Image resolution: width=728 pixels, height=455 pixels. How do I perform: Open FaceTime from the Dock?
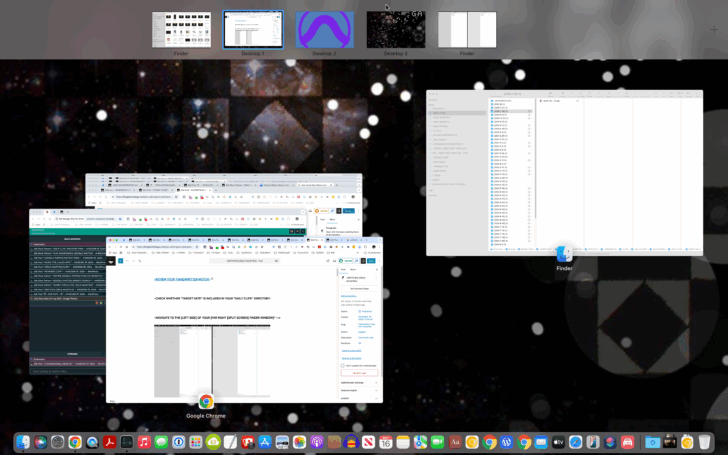(437, 442)
